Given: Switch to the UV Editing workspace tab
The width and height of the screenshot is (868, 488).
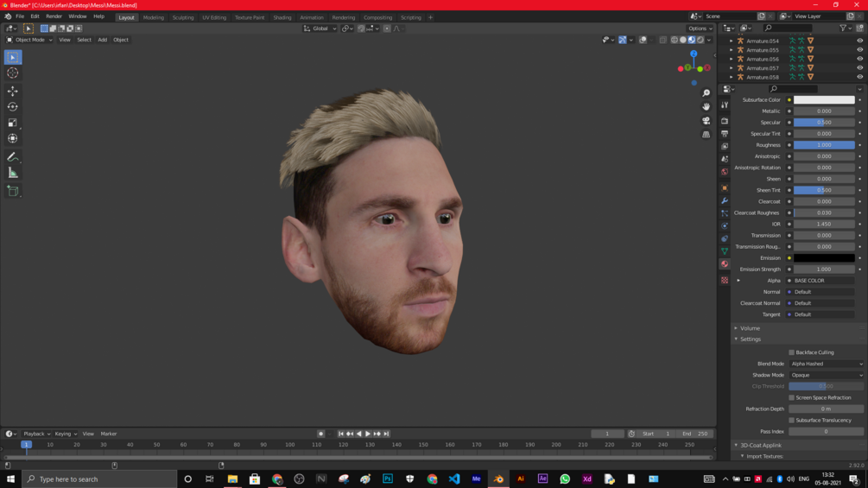Looking at the screenshot, I should click(214, 17).
